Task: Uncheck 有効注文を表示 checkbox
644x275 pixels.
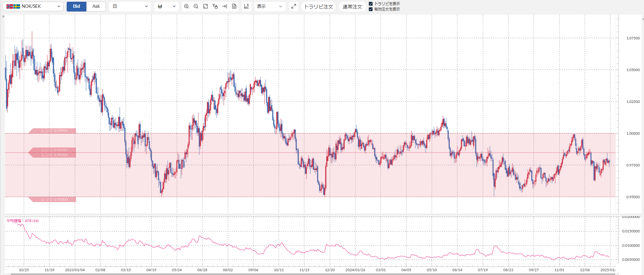Action: [x=371, y=9]
